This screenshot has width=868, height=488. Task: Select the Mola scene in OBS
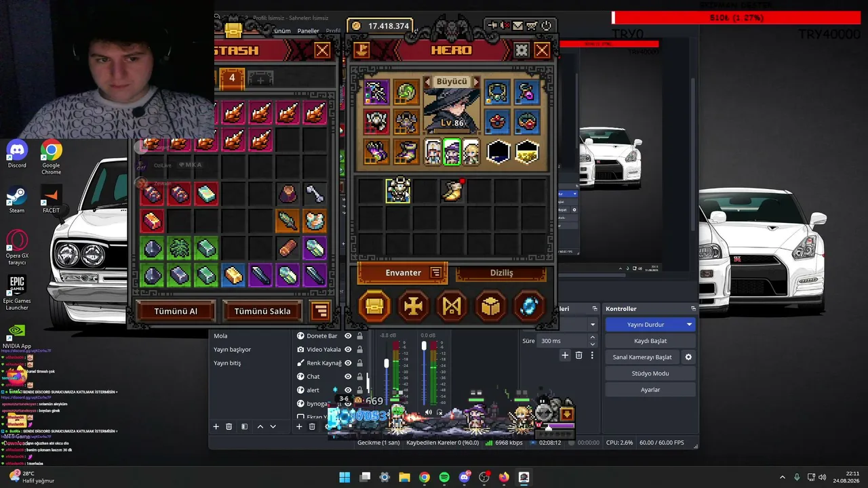coord(220,335)
